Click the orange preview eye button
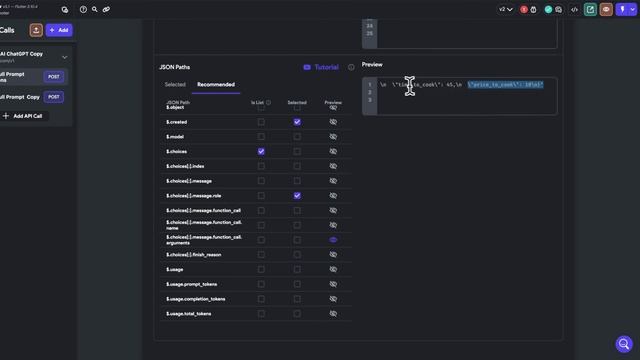Image resolution: width=640 pixels, height=360 pixels. [606, 9]
